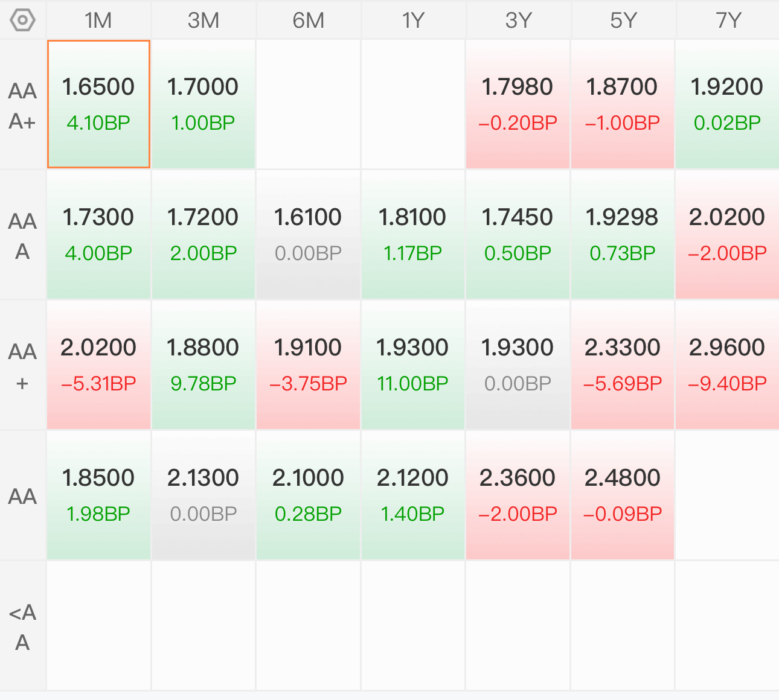Select the 1.6100 cell with 0.00BP

308,234
